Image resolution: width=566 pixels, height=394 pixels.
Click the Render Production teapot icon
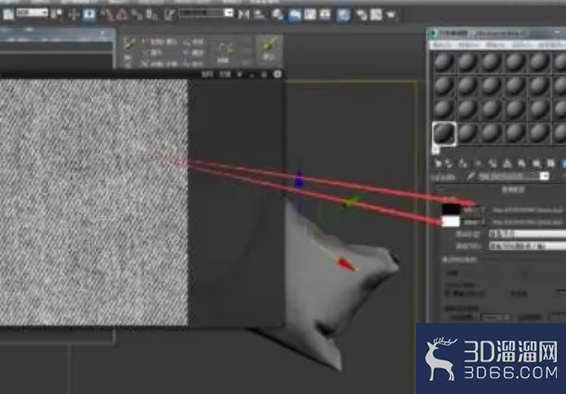click(391, 14)
